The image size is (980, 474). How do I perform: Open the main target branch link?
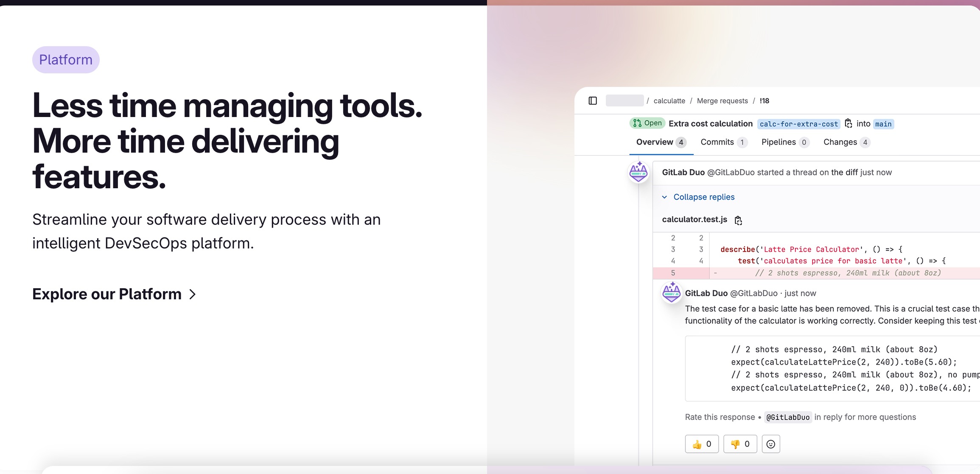point(883,124)
